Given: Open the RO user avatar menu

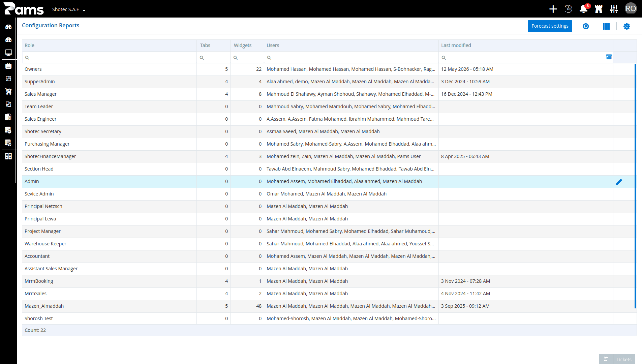Looking at the screenshot, I should [x=631, y=9].
